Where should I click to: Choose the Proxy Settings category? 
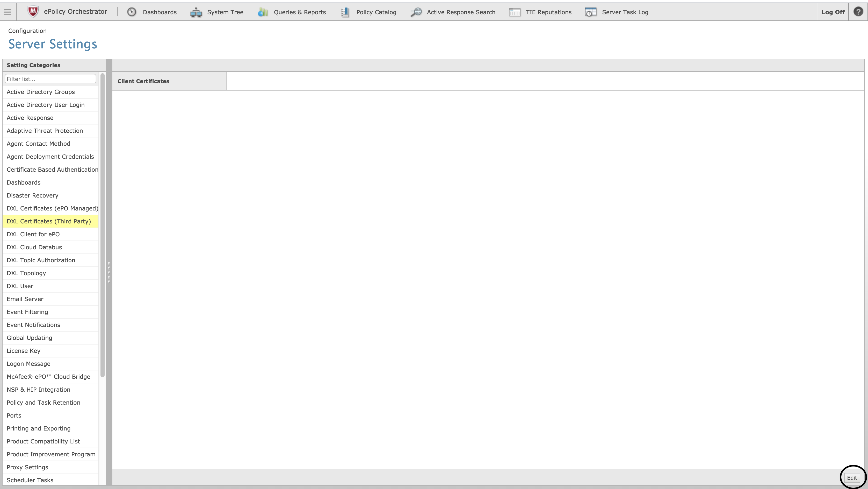[x=27, y=467]
